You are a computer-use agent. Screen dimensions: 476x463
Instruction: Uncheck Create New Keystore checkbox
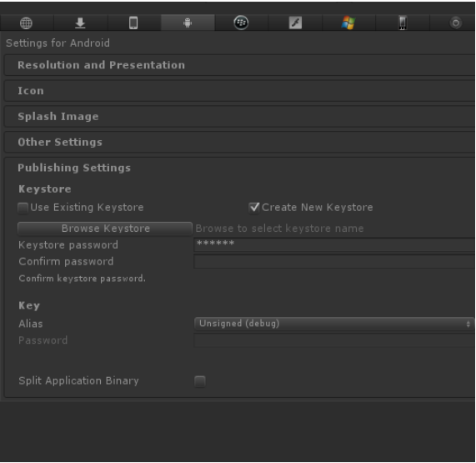pyautogui.click(x=254, y=208)
